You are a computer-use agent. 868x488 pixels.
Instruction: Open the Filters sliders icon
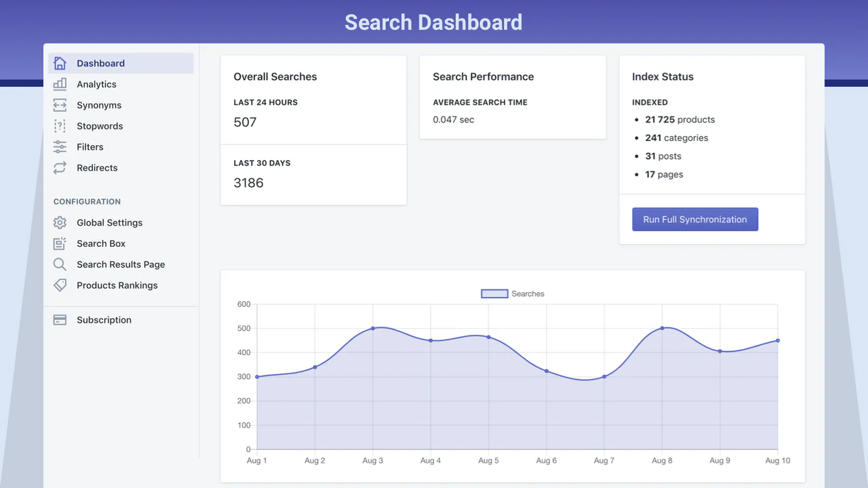click(60, 147)
